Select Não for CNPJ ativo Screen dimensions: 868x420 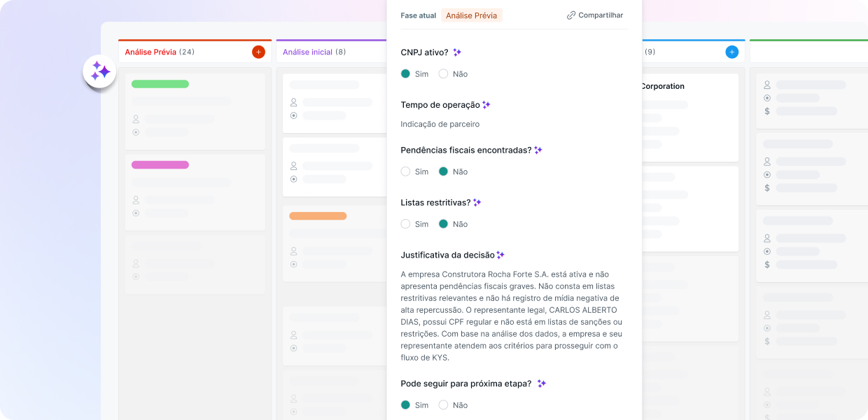[x=443, y=73]
